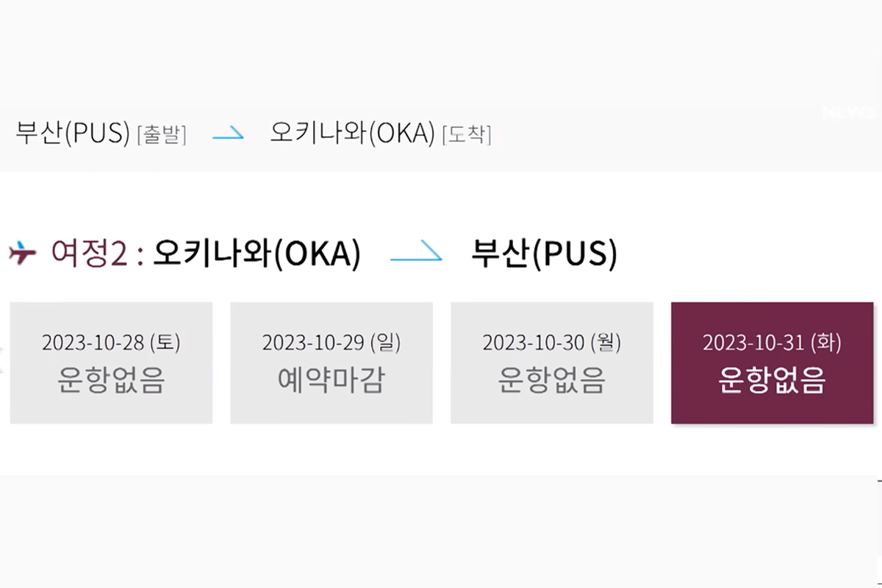
Task: Click 운항없음 on the Saturday card
Action: click(110, 381)
